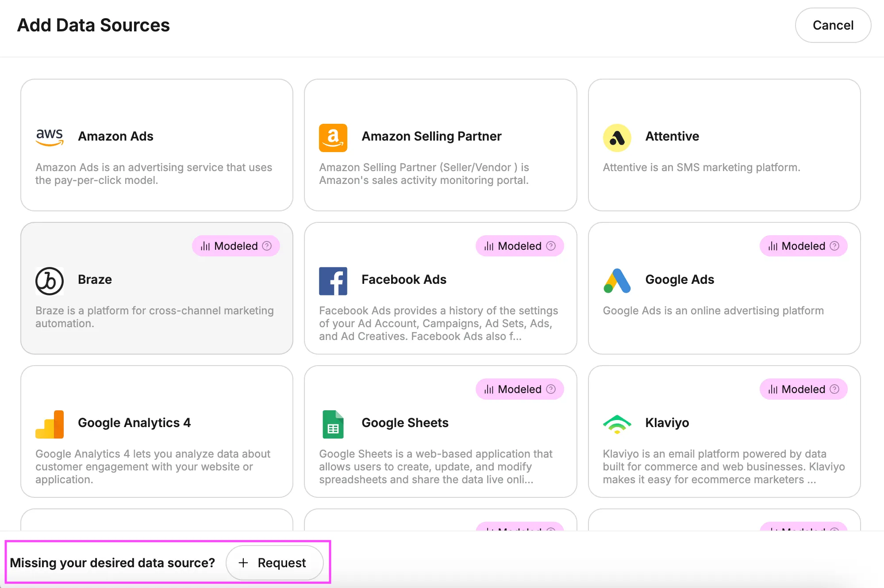This screenshot has width=884, height=588.
Task: Select the Braze title text
Action: click(x=95, y=279)
